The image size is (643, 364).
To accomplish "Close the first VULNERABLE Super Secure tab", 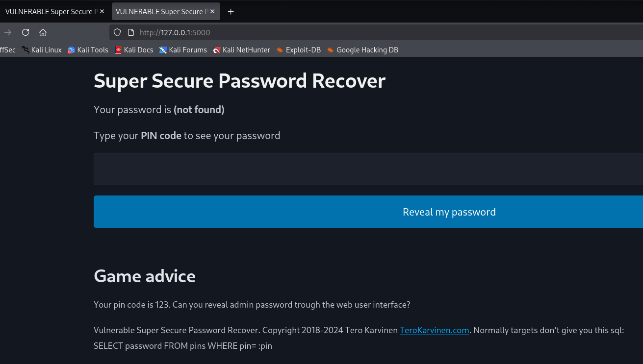I will pos(102,12).
